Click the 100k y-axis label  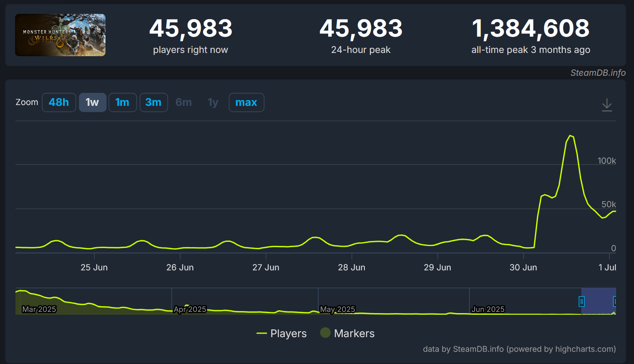click(x=607, y=161)
